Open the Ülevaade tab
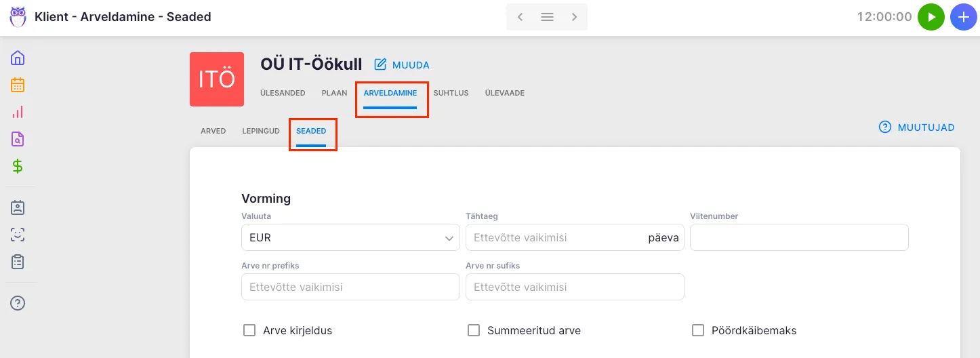Screen dimensions: 980x358 [504, 93]
